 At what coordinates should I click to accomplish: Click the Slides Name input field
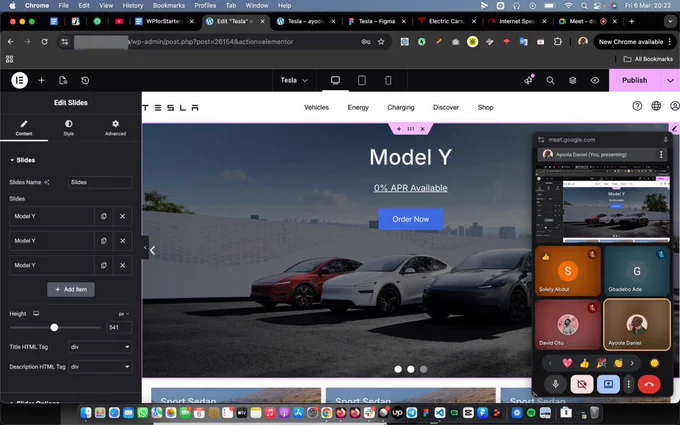point(100,182)
